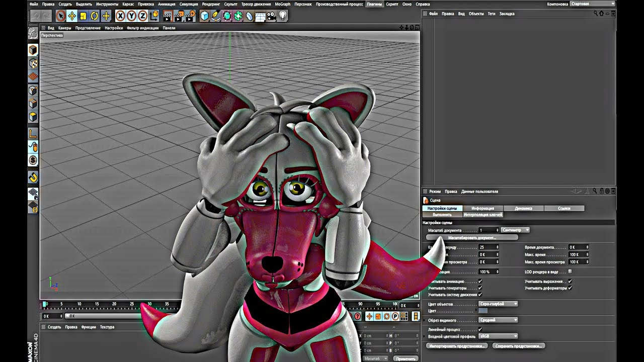Open the spline pen tool
The height and width of the screenshot is (362, 644).
[x=216, y=16]
